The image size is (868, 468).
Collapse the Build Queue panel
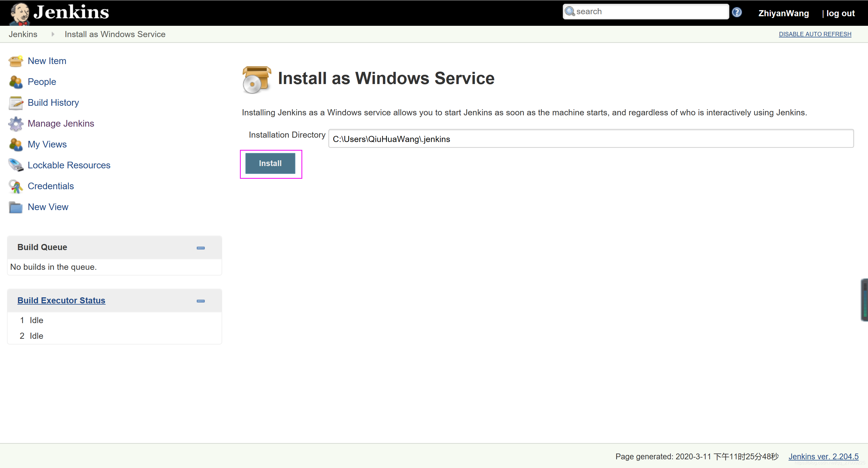(x=201, y=248)
